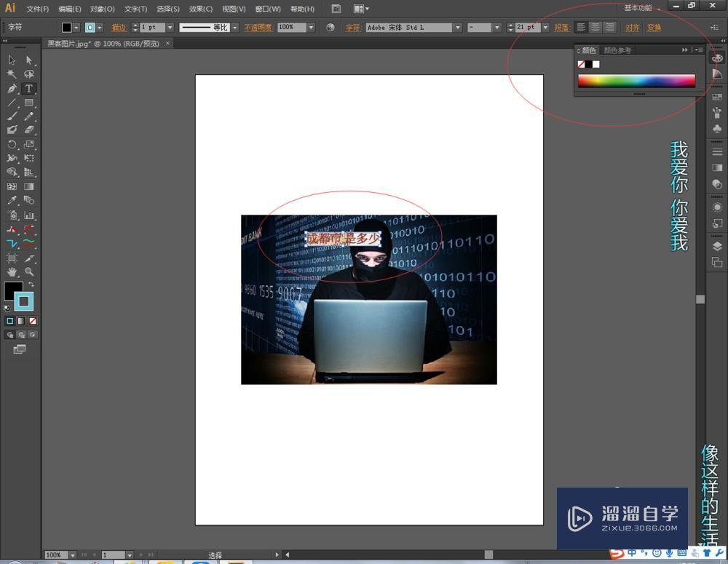The image size is (728, 564).
Task: Click the 变换 link in control bar
Action: [x=654, y=28]
